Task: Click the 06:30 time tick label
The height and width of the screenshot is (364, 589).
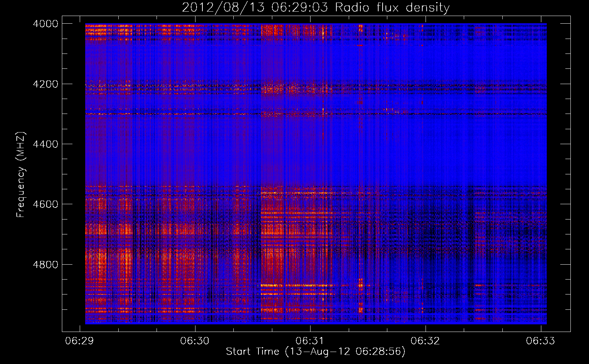Action: click(x=195, y=341)
